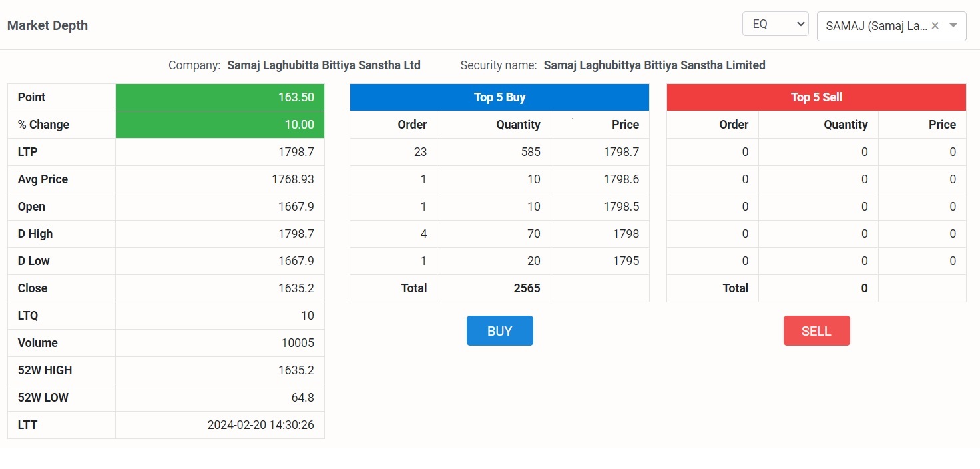980x469 pixels.
Task: Click the D High row label
Action: (x=35, y=234)
